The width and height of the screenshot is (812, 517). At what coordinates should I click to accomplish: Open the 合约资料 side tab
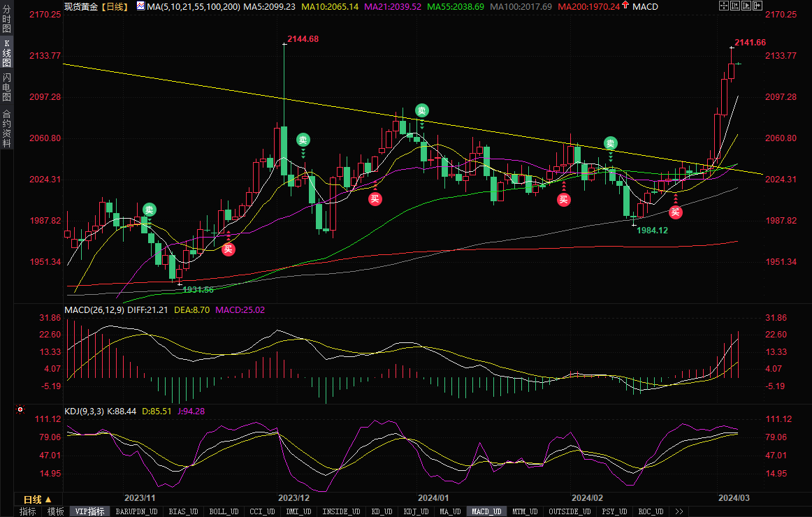(x=6, y=129)
